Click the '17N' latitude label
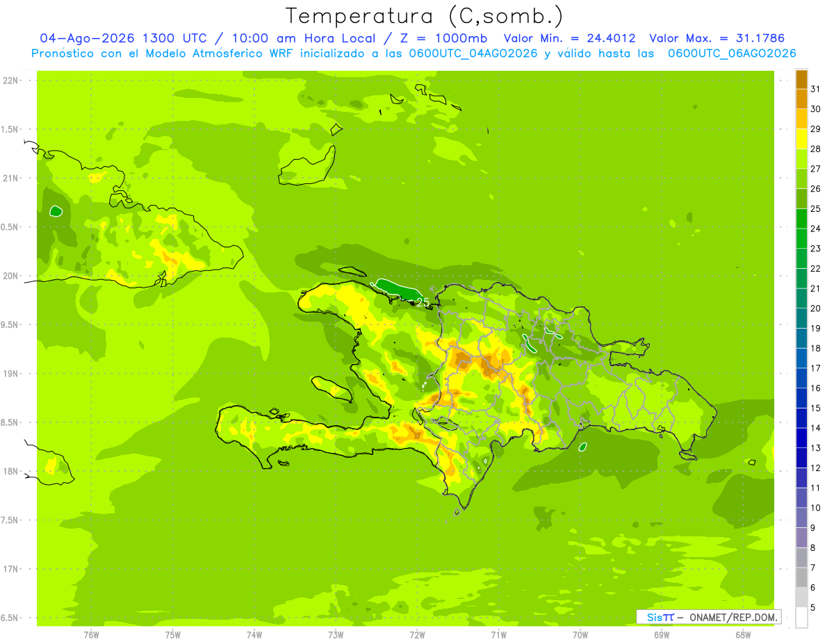This screenshot has height=644, width=834. coord(10,569)
